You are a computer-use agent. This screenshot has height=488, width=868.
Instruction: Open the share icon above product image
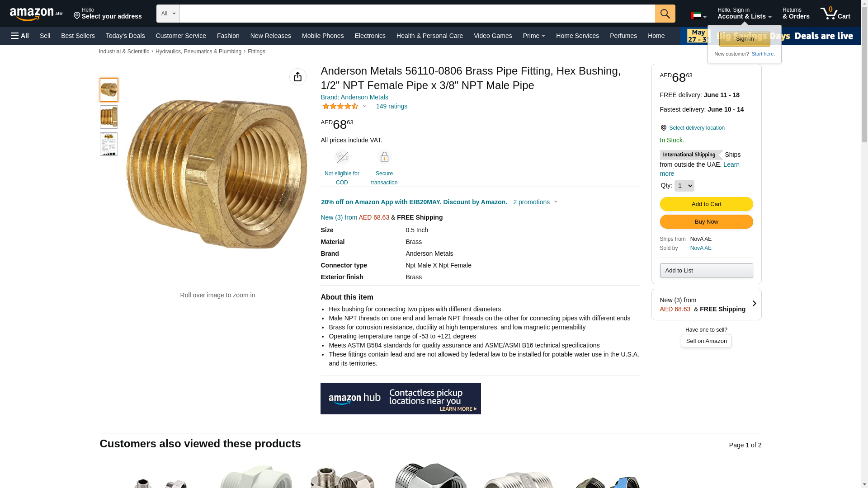pos(298,77)
